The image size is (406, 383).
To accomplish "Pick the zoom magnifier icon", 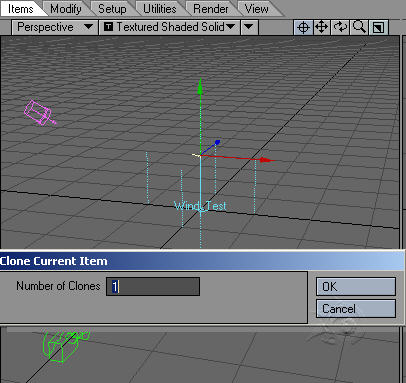I will click(x=359, y=27).
